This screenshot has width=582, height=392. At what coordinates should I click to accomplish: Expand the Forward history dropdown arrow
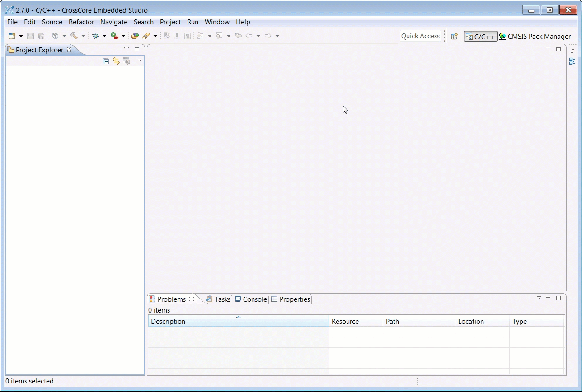coord(277,36)
